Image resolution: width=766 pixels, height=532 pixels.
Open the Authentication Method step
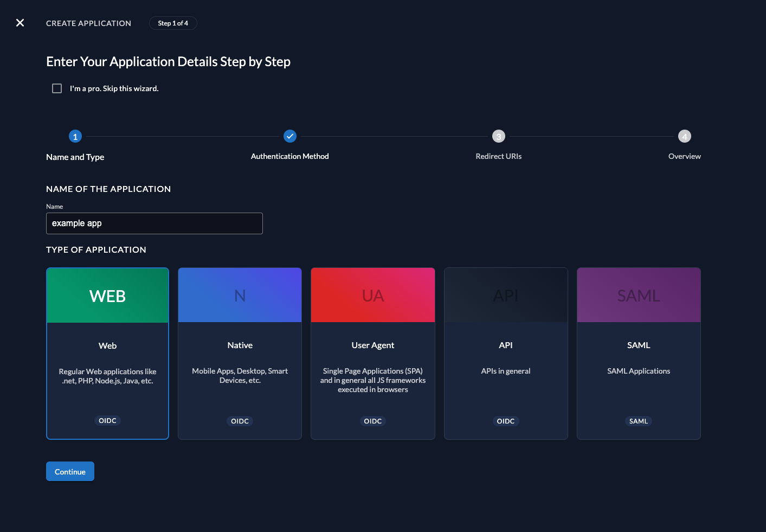(289, 136)
